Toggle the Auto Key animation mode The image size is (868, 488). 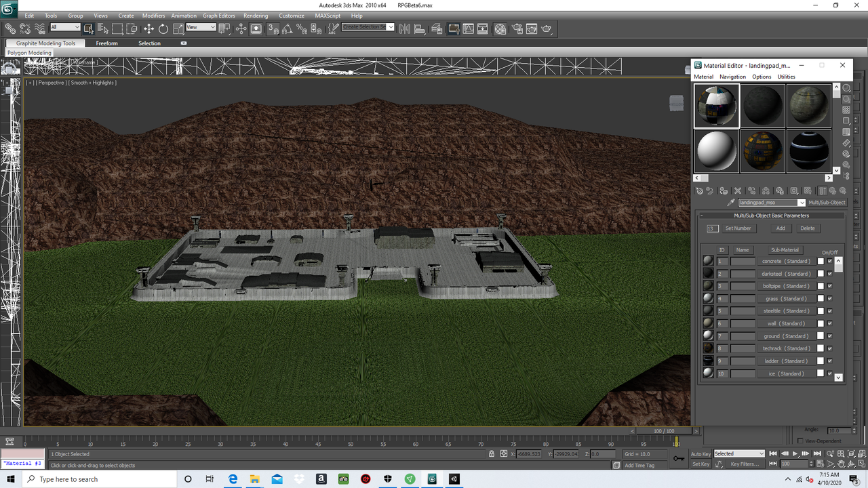701,453
